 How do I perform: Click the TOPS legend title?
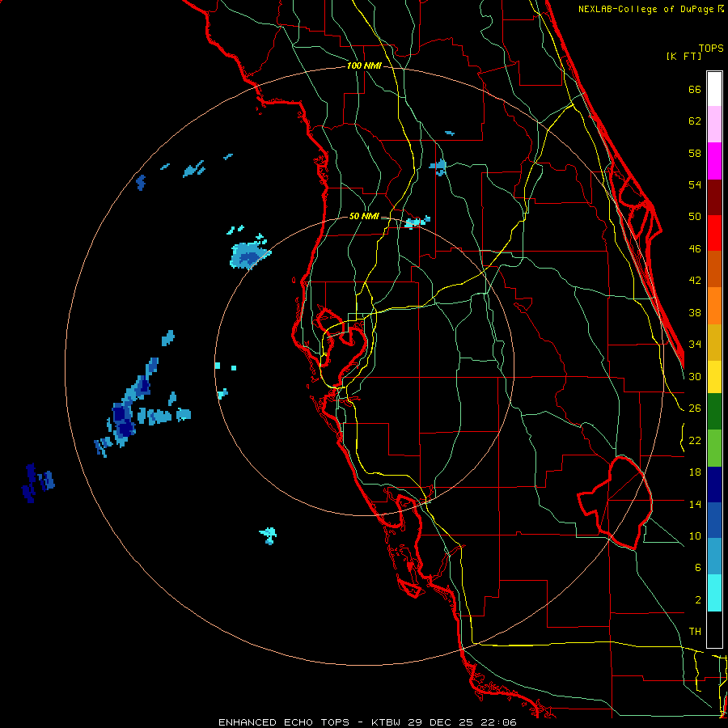711,48
